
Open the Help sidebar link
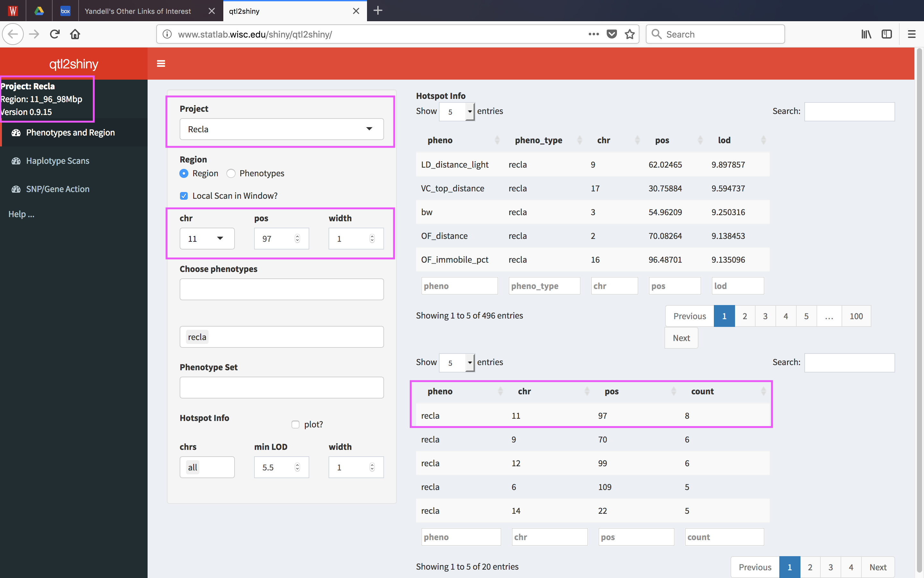point(21,214)
